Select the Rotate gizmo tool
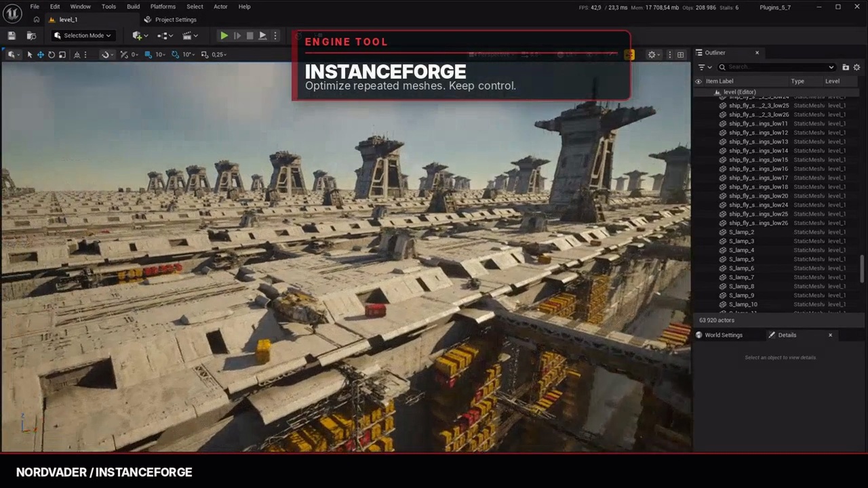The width and height of the screenshot is (868, 488). (52, 55)
